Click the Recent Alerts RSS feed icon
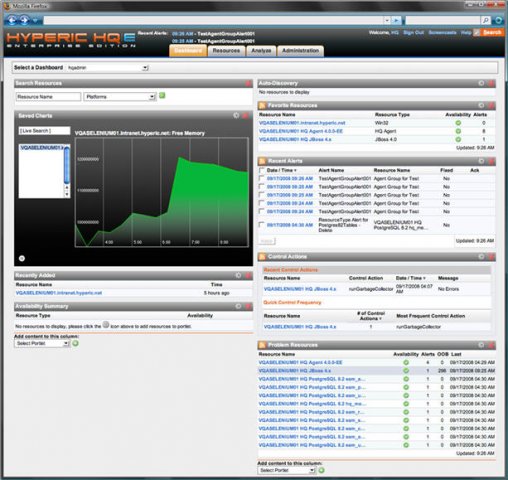The image size is (508, 480). coord(262,161)
